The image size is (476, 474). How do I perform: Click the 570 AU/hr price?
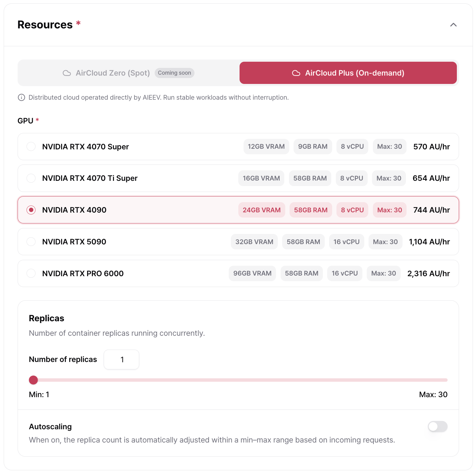[432, 147]
